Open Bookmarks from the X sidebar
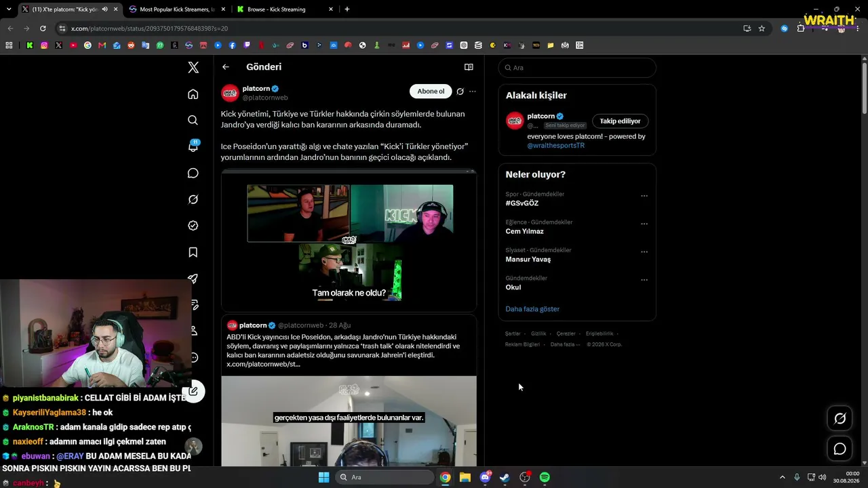 (193, 252)
